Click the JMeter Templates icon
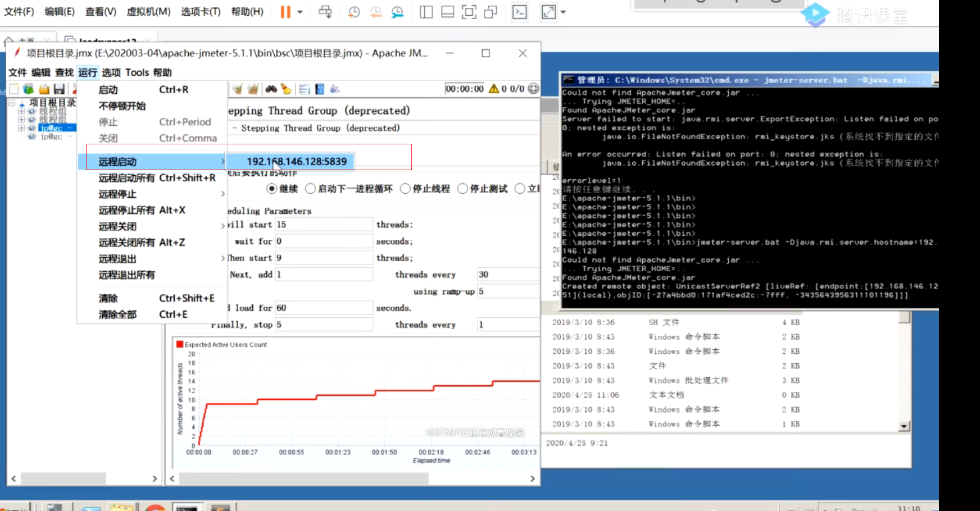The width and height of the screenshot is (980, 511). click(x=29, y=89)
